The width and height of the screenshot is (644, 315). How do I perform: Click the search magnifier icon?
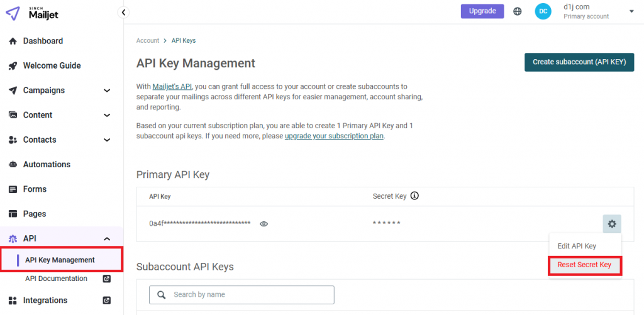(162, 294)
